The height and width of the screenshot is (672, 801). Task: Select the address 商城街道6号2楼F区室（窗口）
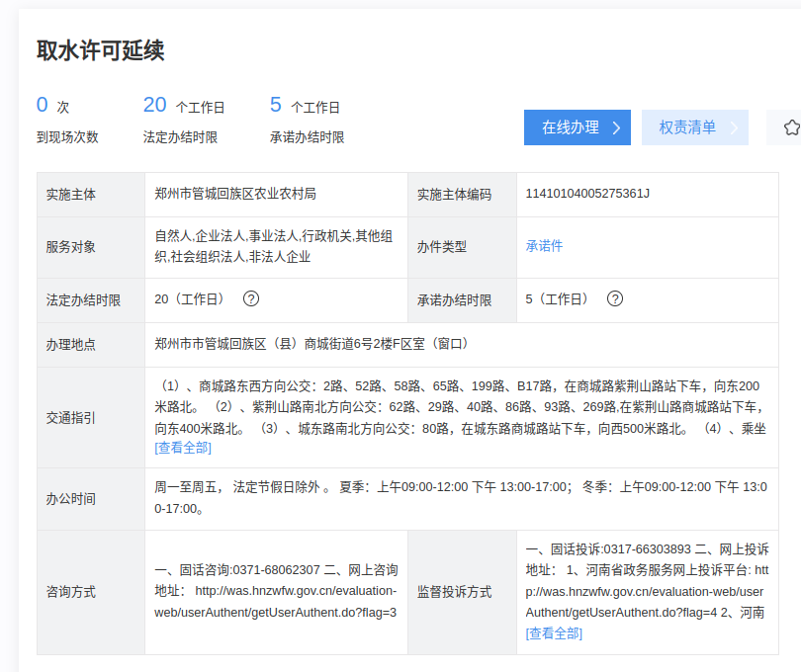point(387,344)
